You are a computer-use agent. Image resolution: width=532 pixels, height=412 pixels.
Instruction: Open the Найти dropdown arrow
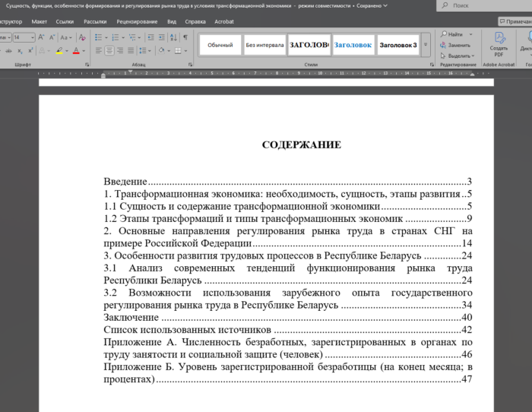(x=471, y=34)
